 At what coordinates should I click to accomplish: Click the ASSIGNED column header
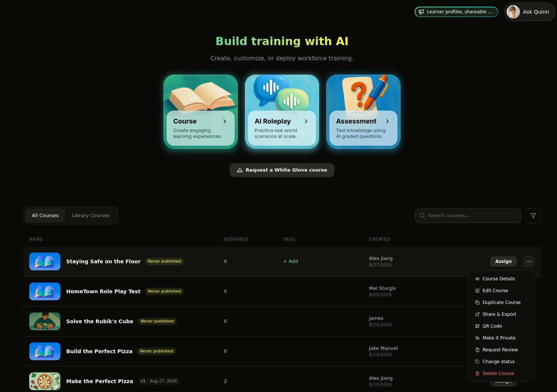click(236, 239)
